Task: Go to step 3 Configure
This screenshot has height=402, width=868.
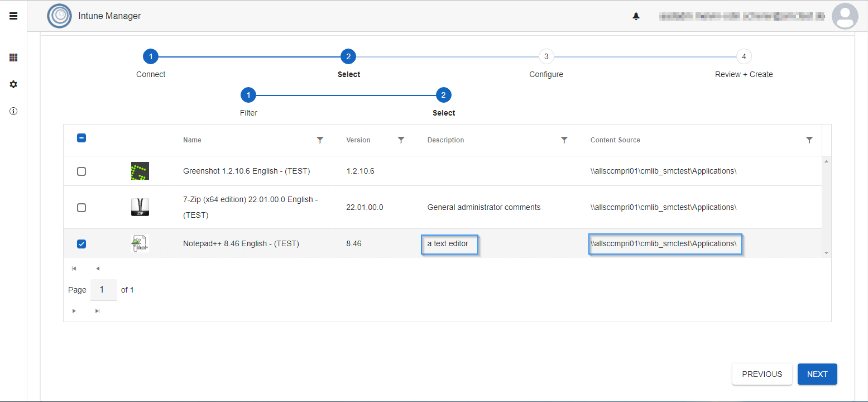Action: coord(546,56)
